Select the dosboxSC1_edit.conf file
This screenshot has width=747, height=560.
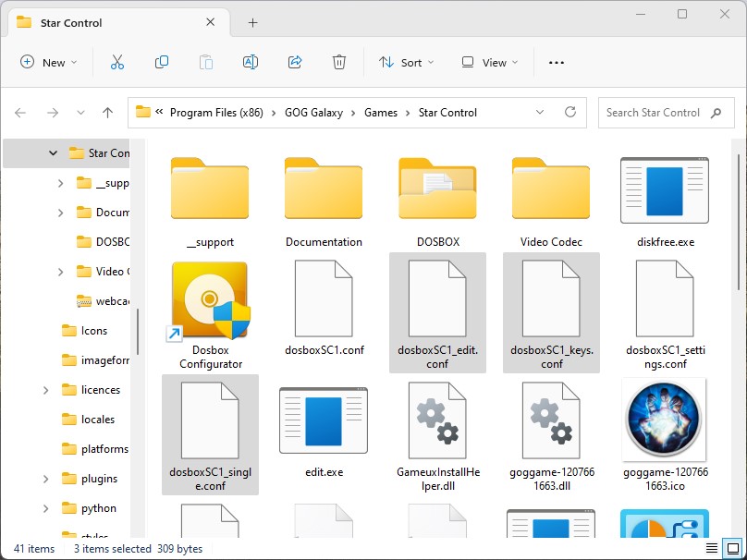coord(437,312)
